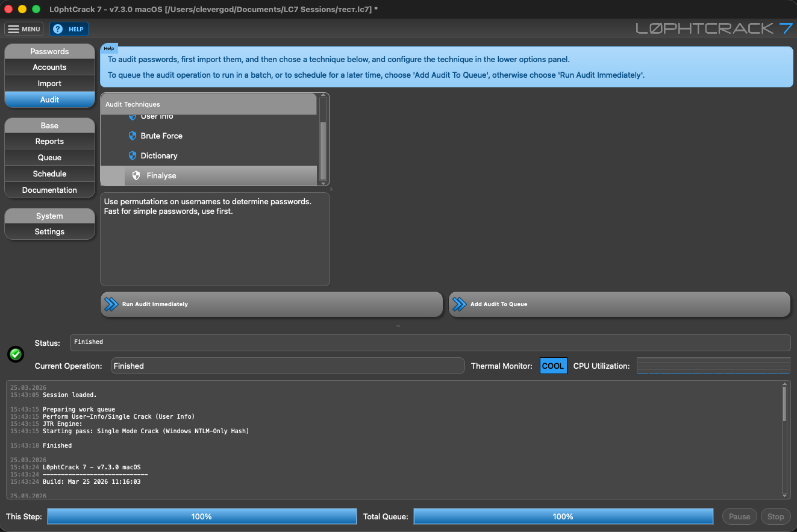
Task: Click the Pause button
Action: 739,516
